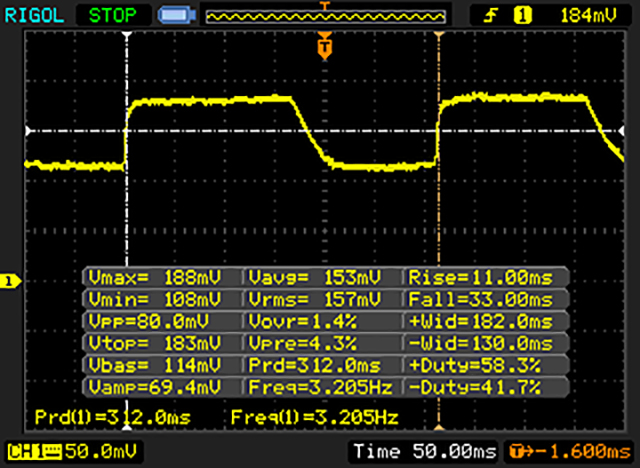Screen dimensions: 640x468
Task: Click the white cursor A top marker
Action: click(127, 35)
